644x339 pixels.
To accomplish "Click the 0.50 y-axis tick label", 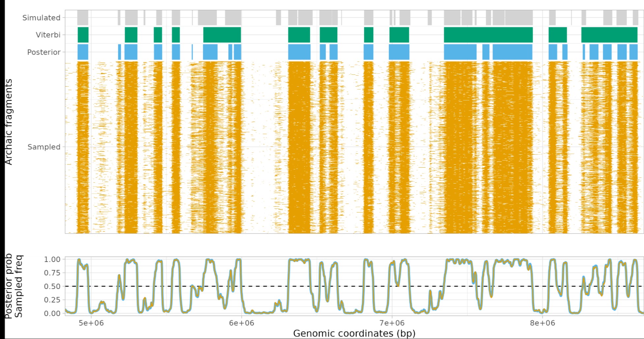I will click(x=52, y=286).
